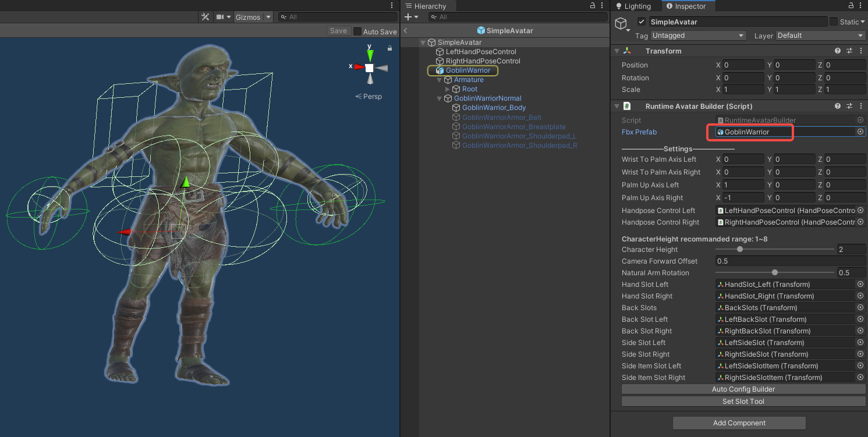
Task: Collapse Runtime Avatar Builder component foldout
Action: [617, 106]
